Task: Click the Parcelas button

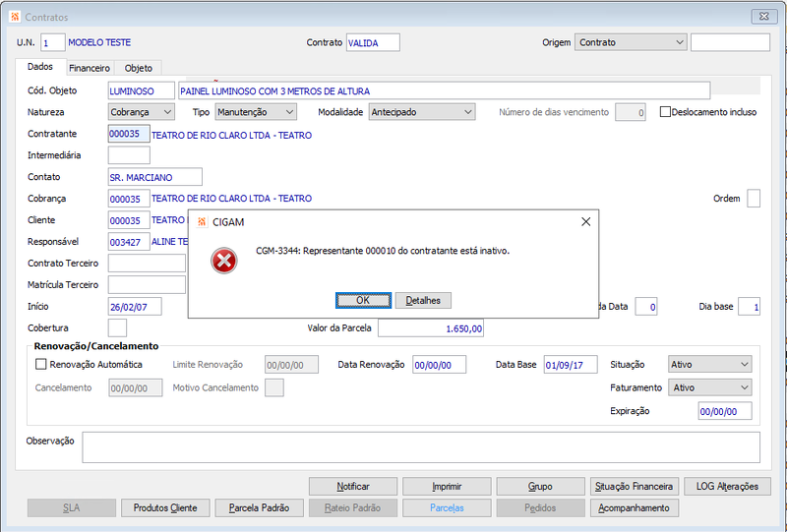Action: pos(447,508)
